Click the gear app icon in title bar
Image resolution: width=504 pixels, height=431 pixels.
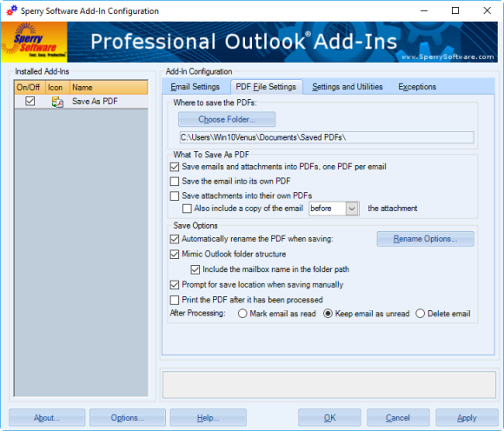point(12,10)
